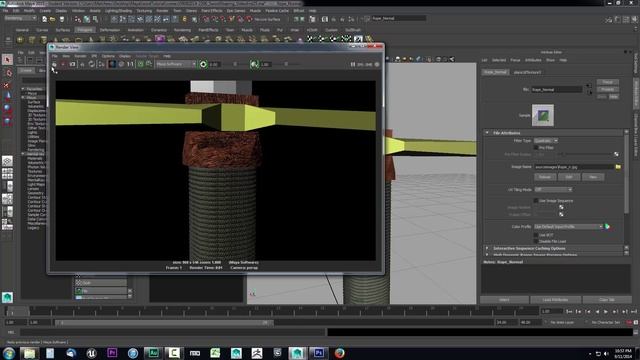640x360 pixels.
Task: Select the arrow Select tool in toolbox
Action: click(x=7, y=60)
